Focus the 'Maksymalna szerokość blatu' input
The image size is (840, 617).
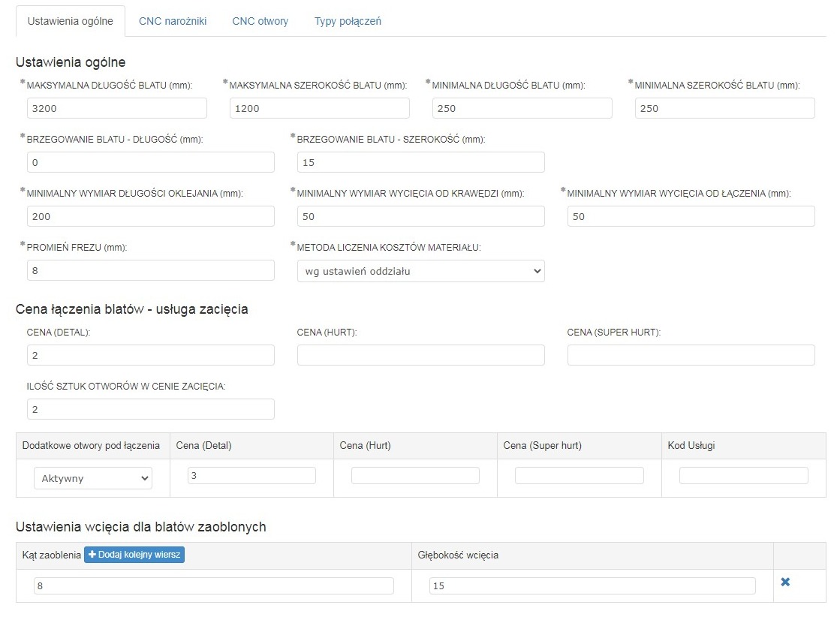[x=319, y=108]
